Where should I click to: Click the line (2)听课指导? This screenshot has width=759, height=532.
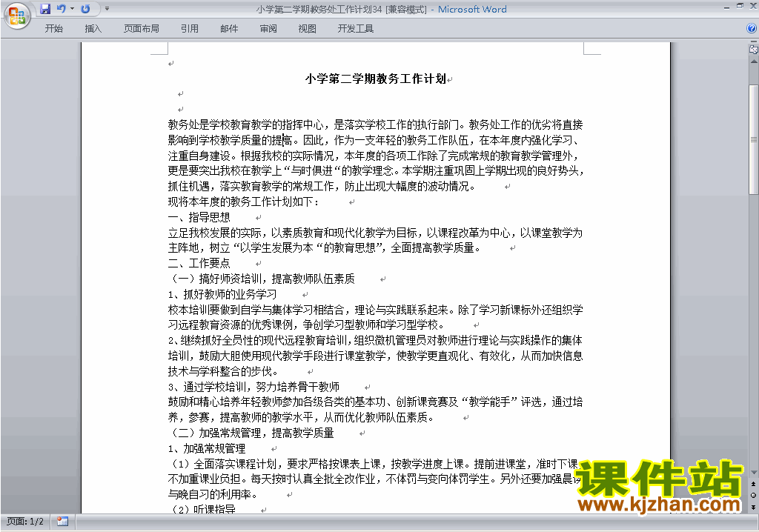[x=202, y=509]
